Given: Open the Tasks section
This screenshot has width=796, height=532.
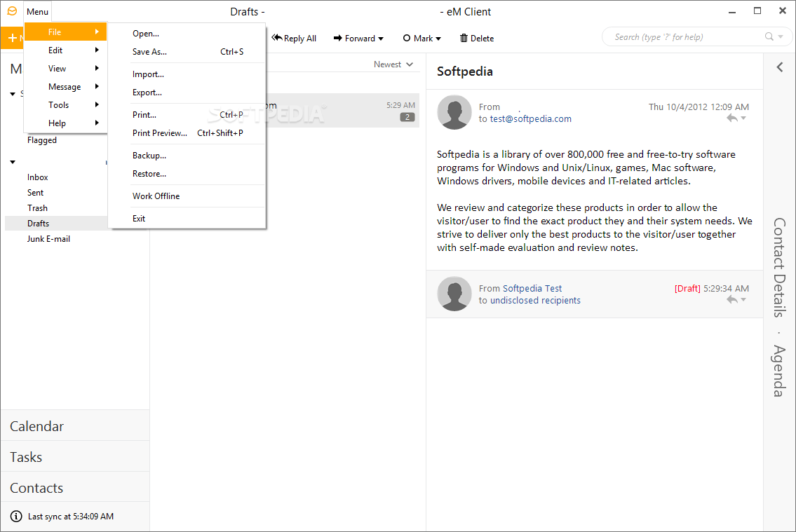Looking at the screenshot, I should click(75, 457).
